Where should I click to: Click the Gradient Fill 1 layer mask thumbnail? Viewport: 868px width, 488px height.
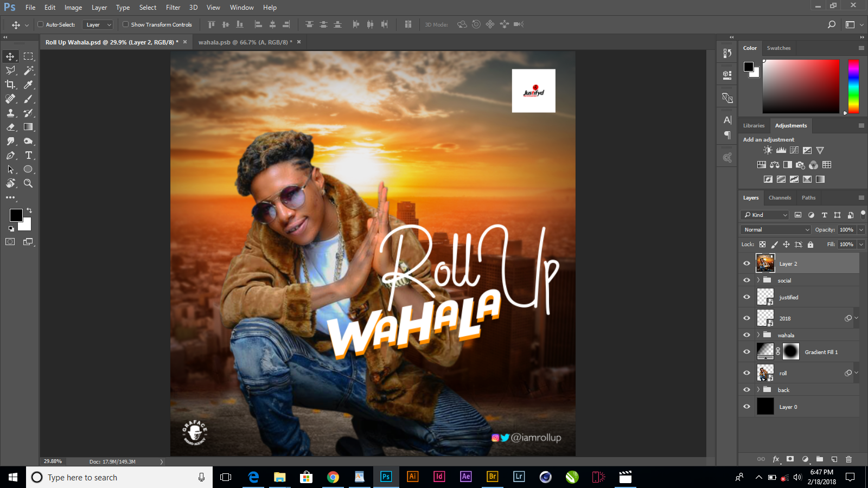pos(791,352)
